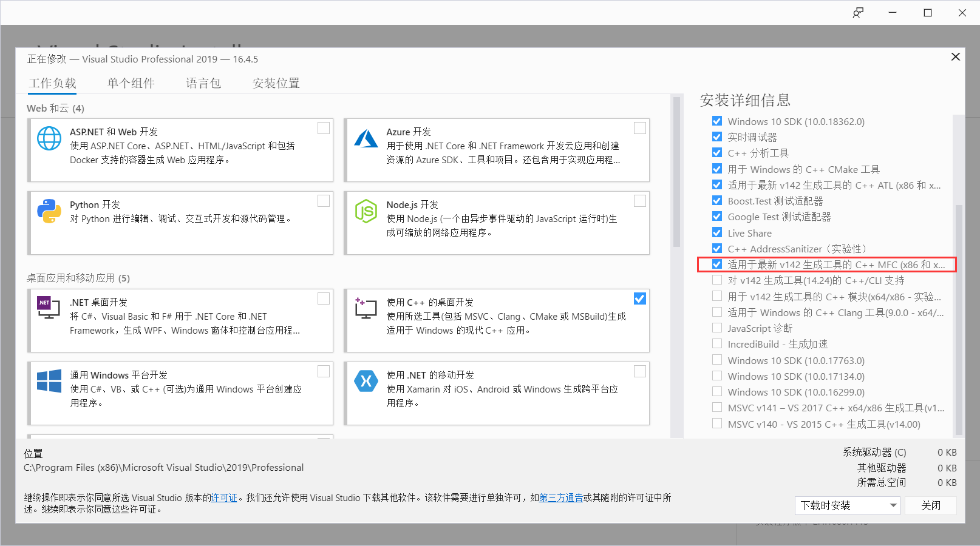The width and height of the screenshot is (980, 546).
Task: Click the installation details vertical scrollbar
Action: (x=959, y=320)
